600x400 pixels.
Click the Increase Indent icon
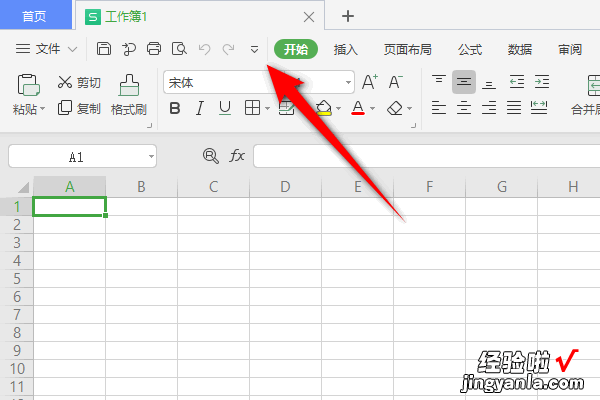click(542, 82)
